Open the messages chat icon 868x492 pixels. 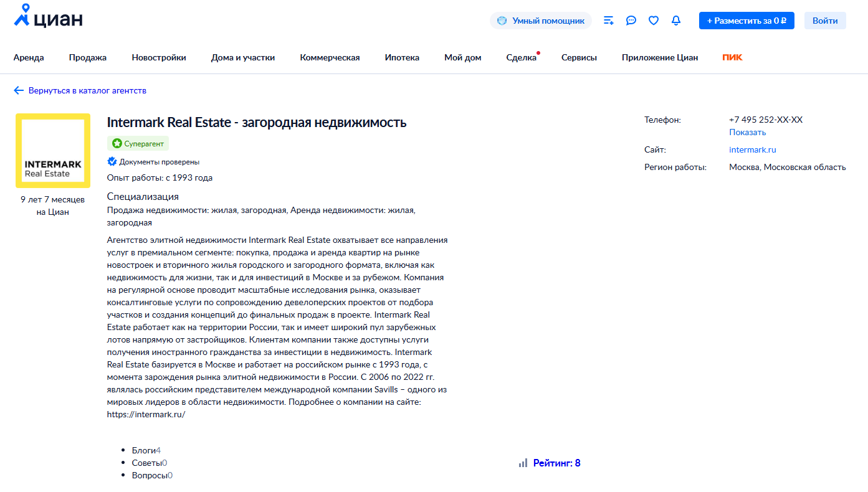point(631,21)
